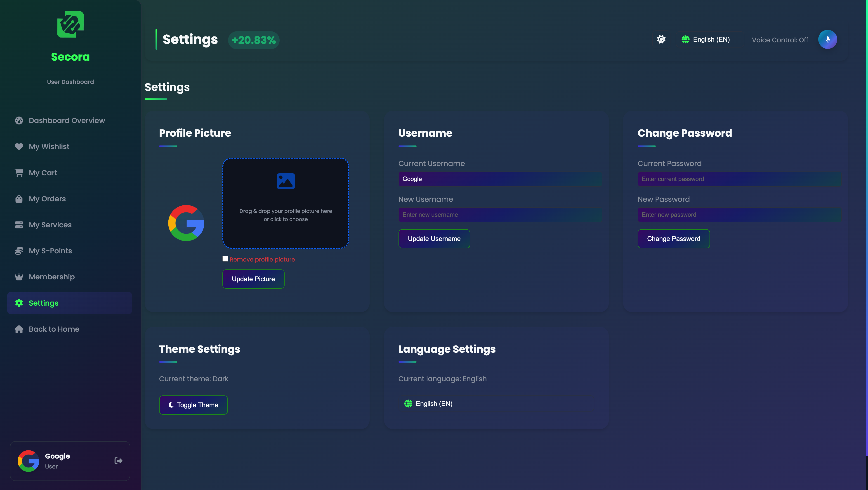Open My Wishlist menu item
Viewport: 868px width, 490px height.
pyautogui.click(x=49, y=146)
